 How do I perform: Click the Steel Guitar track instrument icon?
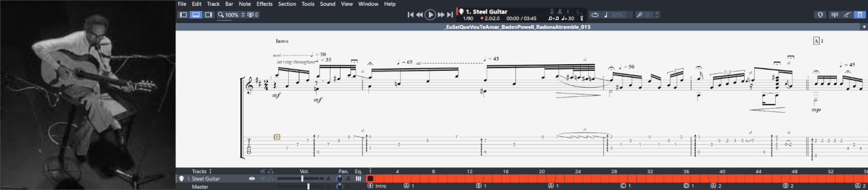(x=181, y=179)
